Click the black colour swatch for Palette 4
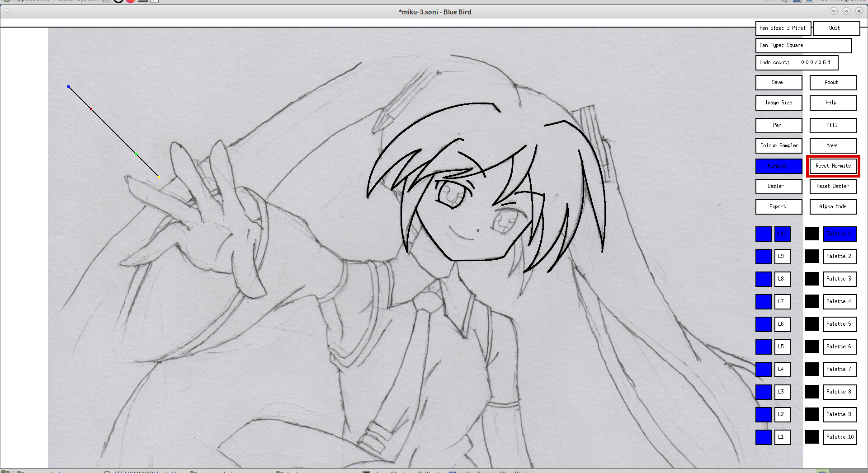Image resolution: width=868 pixels, height=473 pixels. point(812,301)
